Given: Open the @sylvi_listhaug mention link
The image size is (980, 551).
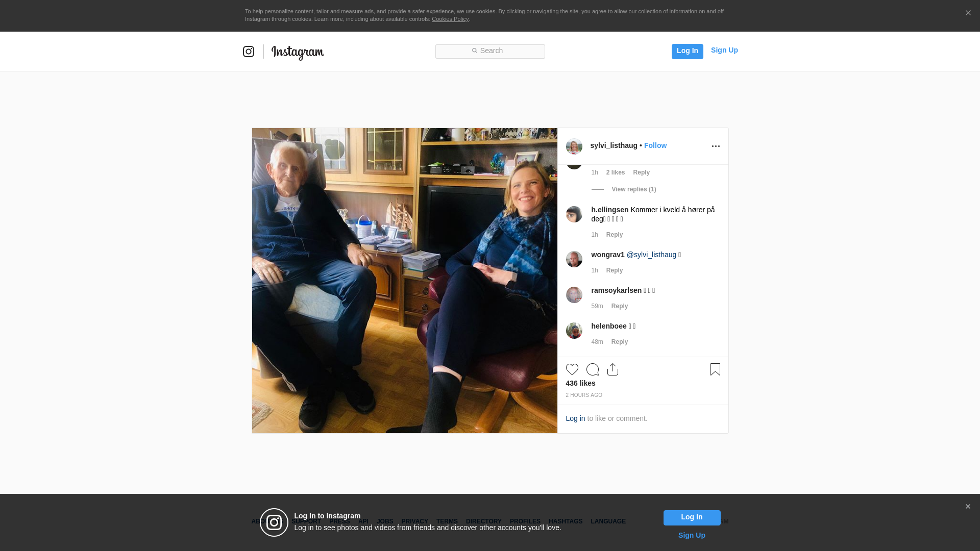Looking at the screenshot, I should point(651,255).
